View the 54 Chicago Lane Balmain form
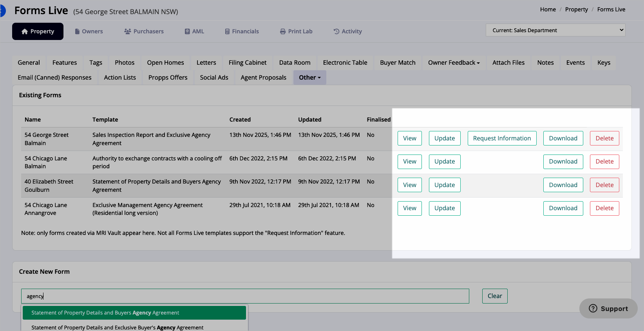 coord(410,162)
